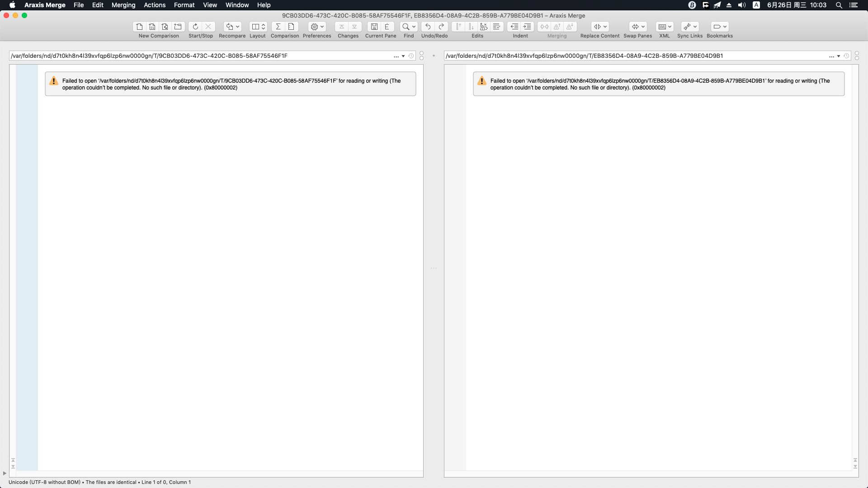Open the Actions menu

pos(154,5)
